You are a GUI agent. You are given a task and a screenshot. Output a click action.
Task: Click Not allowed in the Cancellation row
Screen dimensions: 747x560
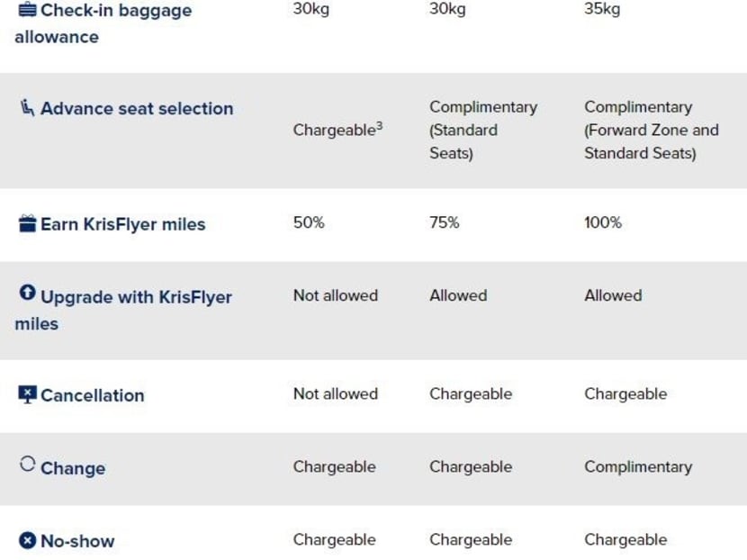coord(336,393)
